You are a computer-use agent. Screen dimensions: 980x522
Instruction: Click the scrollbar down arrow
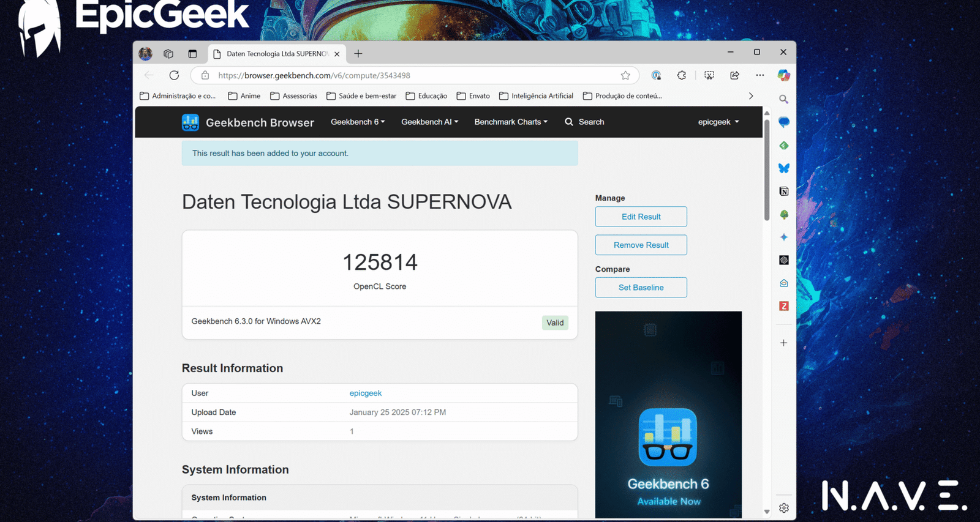click(767, 512)
